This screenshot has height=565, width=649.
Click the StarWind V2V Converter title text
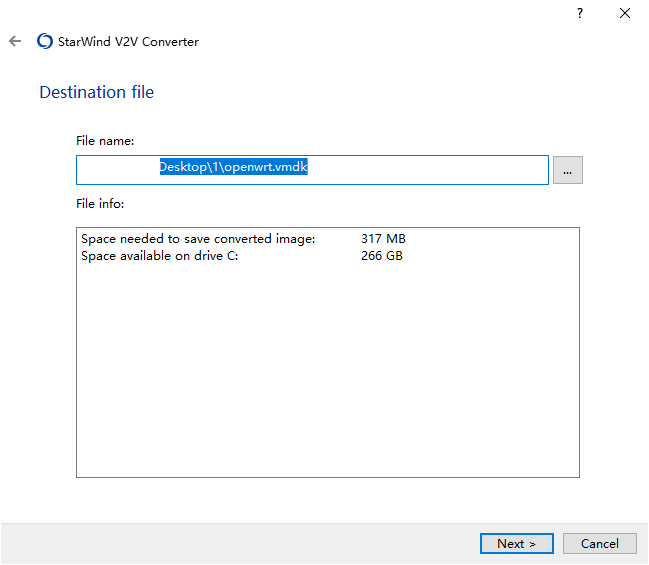point(128,41)
